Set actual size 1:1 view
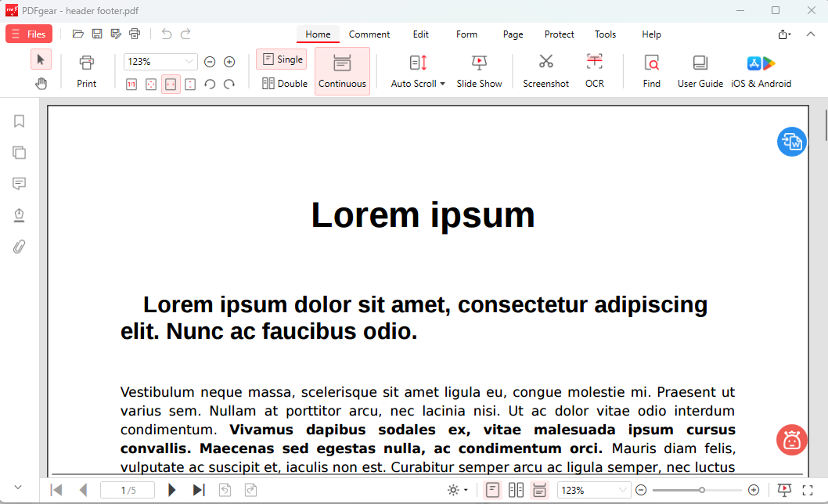The width and height of the screenshot is (828, 504). pyautogui.click(x=131, y=84)
